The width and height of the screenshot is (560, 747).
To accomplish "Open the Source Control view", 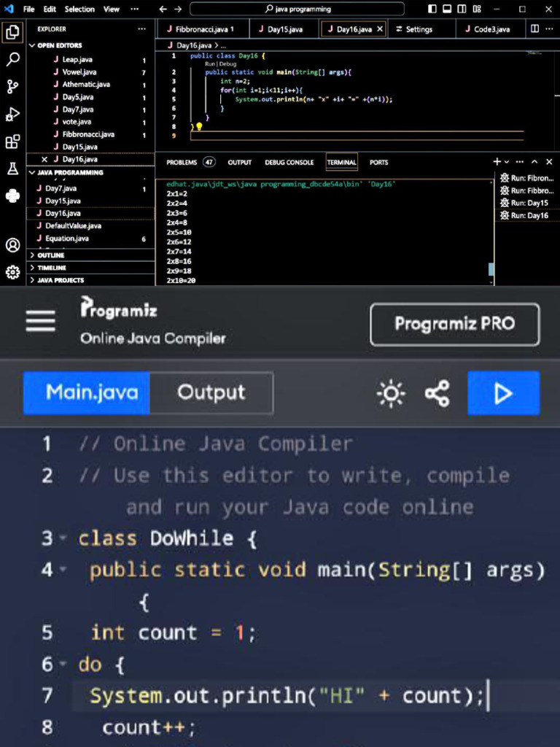I will (x=12, y=87).
